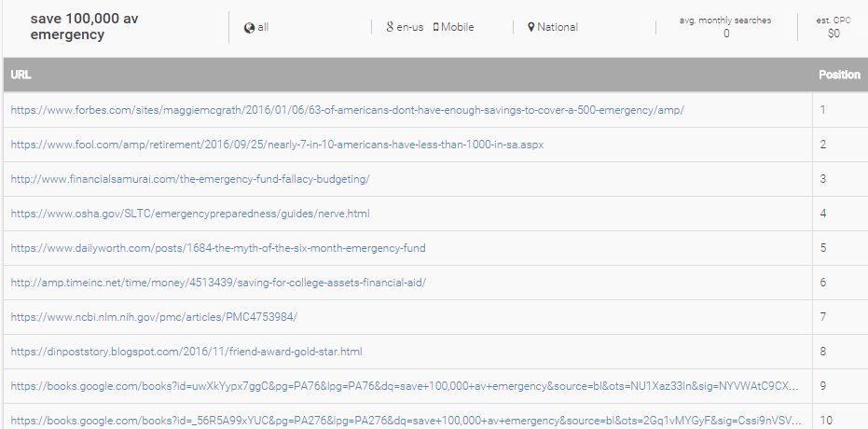Click the location pin icon beside National

pyautogui.click(x=531, y=27)
